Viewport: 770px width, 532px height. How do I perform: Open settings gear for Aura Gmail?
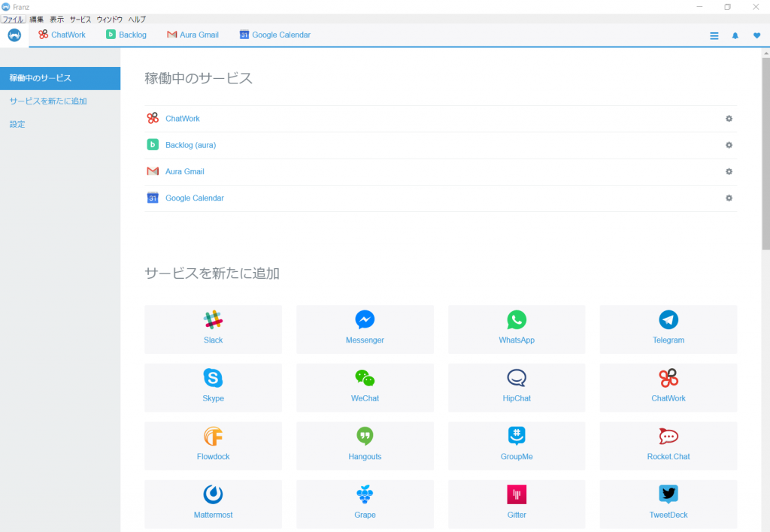729,172
